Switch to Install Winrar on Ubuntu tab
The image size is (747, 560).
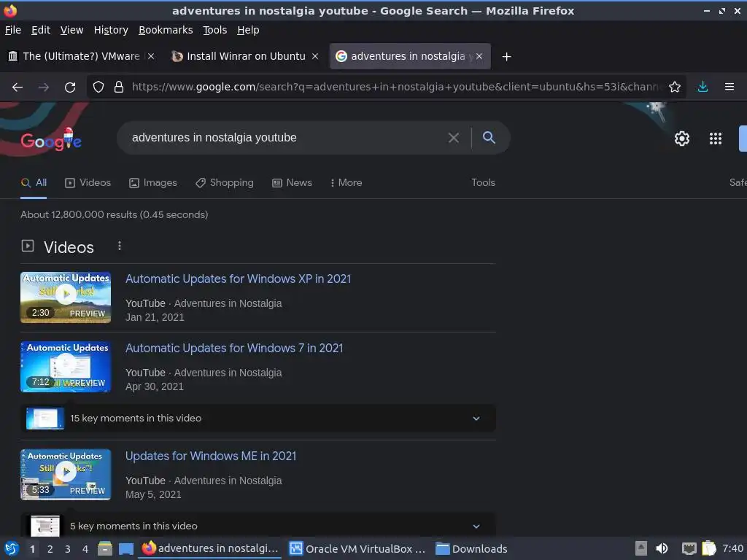245,56
